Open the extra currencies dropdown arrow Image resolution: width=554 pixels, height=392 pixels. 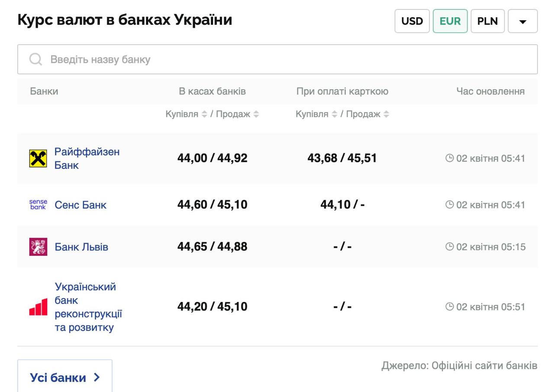pos(523,21)
